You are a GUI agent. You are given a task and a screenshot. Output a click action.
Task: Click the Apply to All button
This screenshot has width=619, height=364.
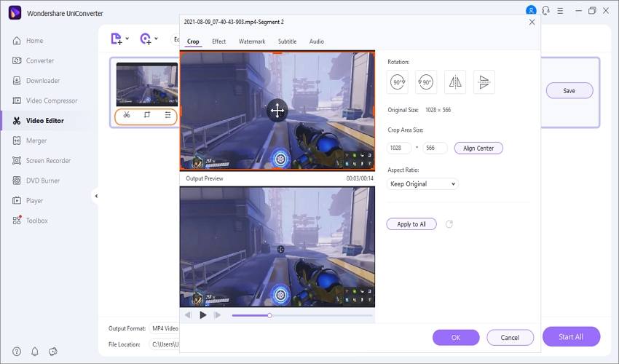pyautogui.click(x=411, y=224)
